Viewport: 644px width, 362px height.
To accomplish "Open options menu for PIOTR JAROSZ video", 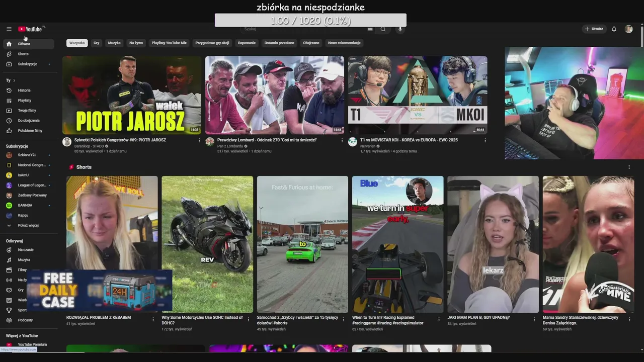I will tap(199, 140).
